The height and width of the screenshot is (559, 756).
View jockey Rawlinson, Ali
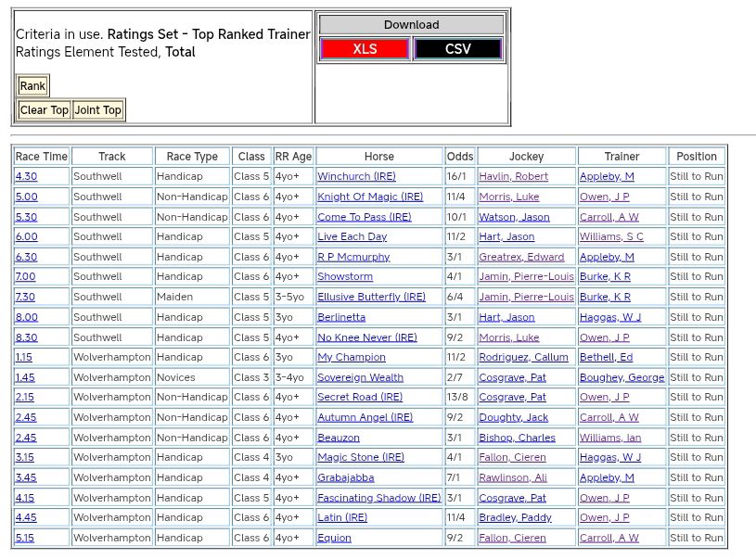[x=512, y=477]
